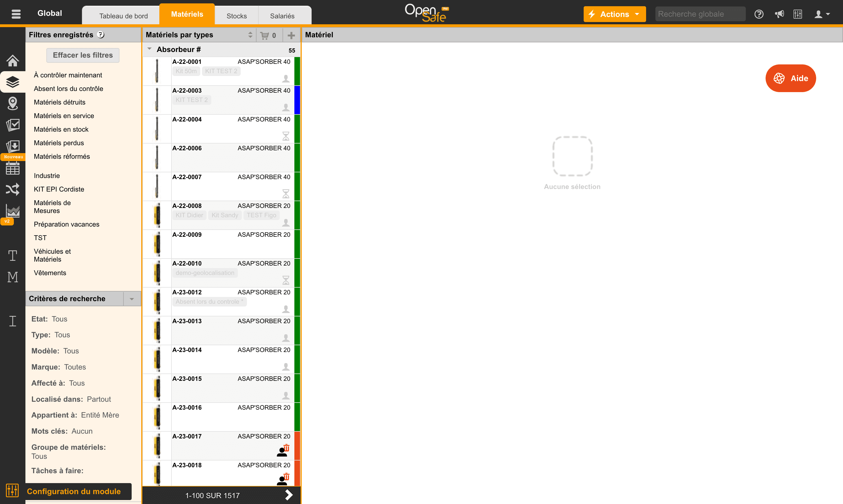Open the import download sidebar icon
The height and width of the screenshot is (504, 843).
click(12, 146)
